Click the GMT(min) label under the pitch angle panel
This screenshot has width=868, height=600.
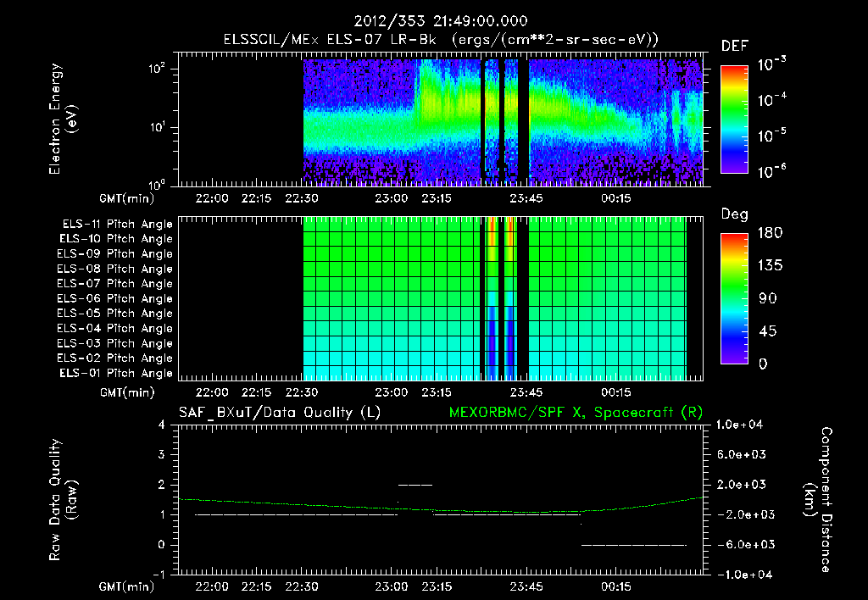coord(127,392)
